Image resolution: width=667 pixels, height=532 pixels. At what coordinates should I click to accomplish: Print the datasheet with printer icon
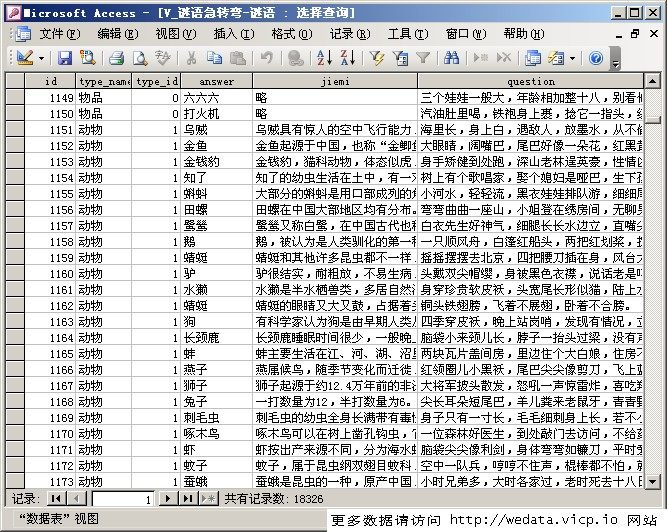(x=116, y=58)
